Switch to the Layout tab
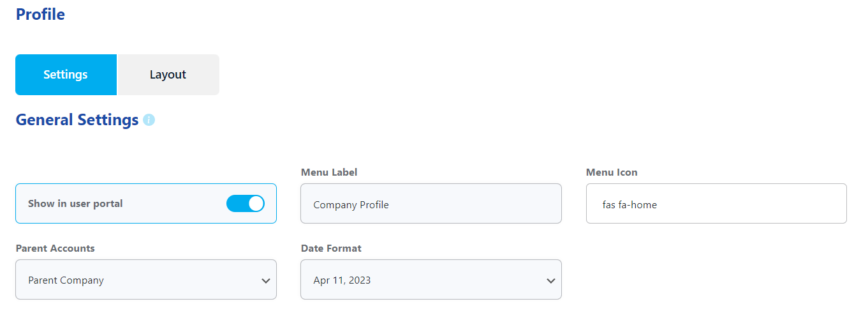 168,75
